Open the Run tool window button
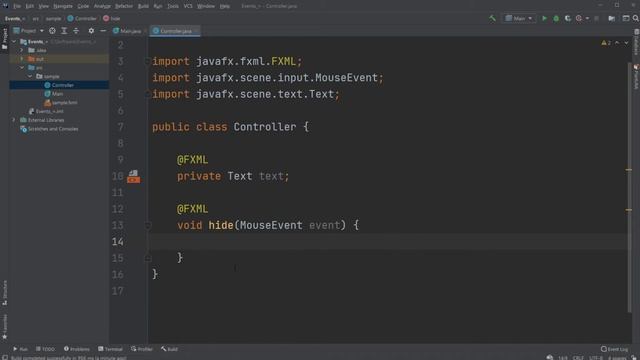The height and width of the screenshot is (360, 640). 20,349
